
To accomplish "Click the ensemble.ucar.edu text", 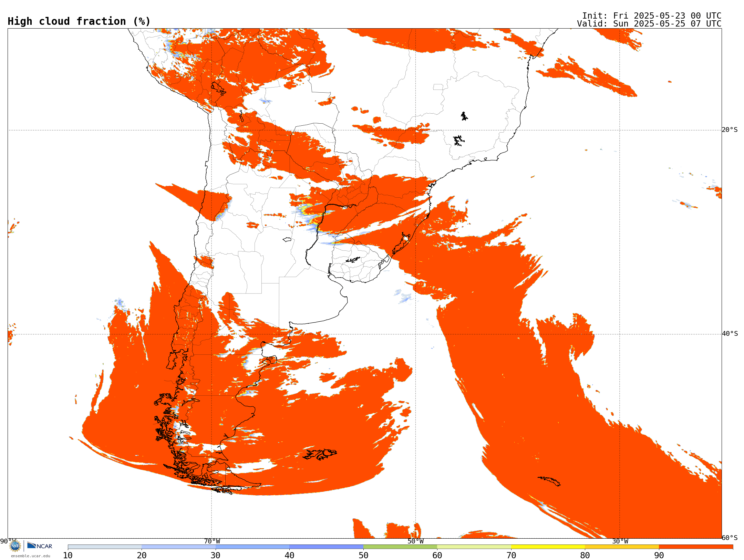I will click(x=30, y=556).
